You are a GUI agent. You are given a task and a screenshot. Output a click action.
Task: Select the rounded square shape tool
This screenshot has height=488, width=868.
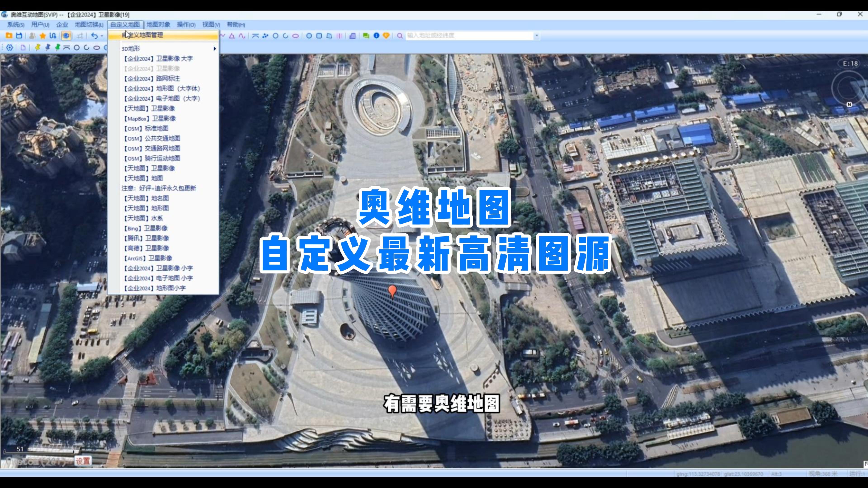(319, 36)
